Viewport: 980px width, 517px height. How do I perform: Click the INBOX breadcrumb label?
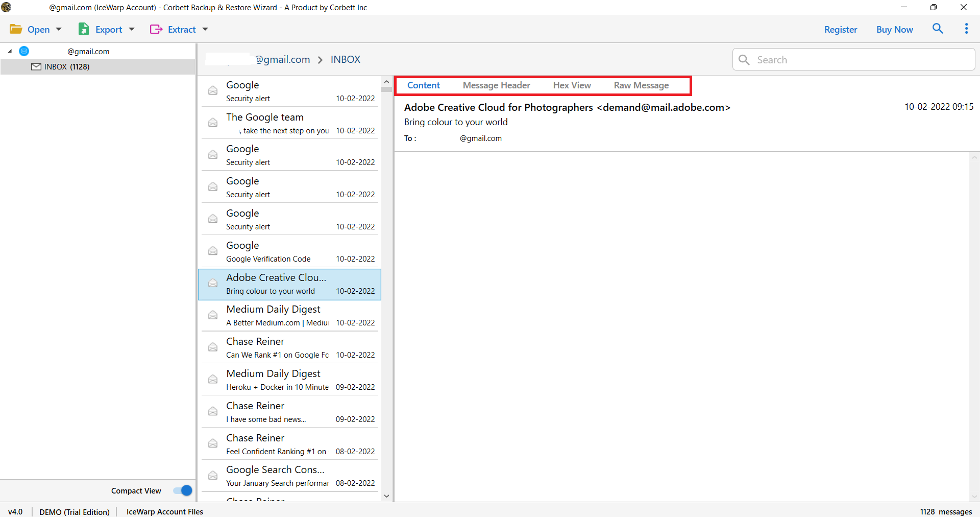(346, 59)
